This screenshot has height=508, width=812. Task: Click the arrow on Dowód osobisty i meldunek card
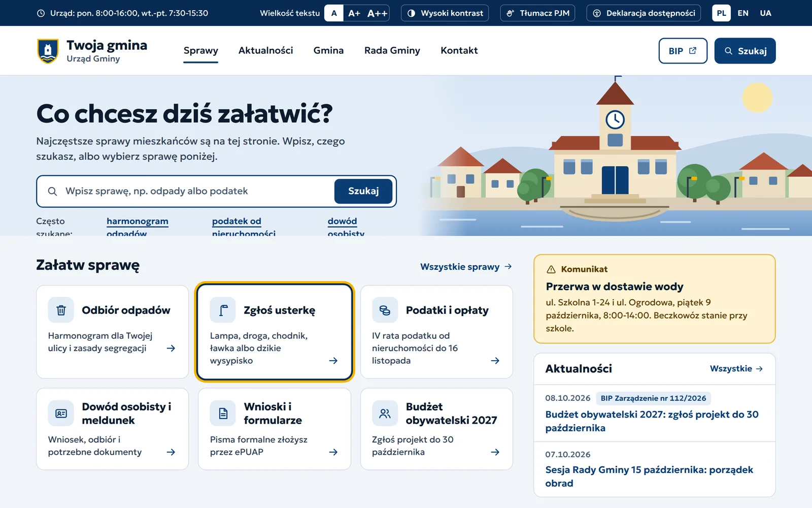click(x=171, y=452)
